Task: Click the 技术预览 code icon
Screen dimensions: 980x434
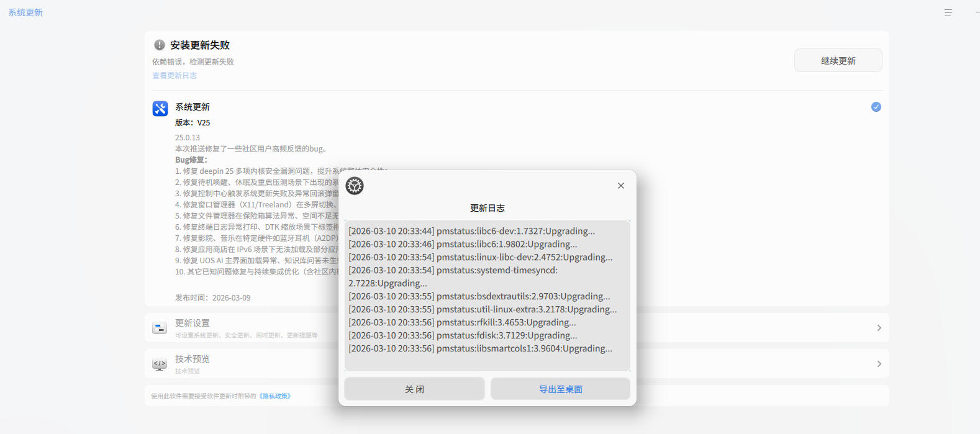Action: tap(160, 364)
